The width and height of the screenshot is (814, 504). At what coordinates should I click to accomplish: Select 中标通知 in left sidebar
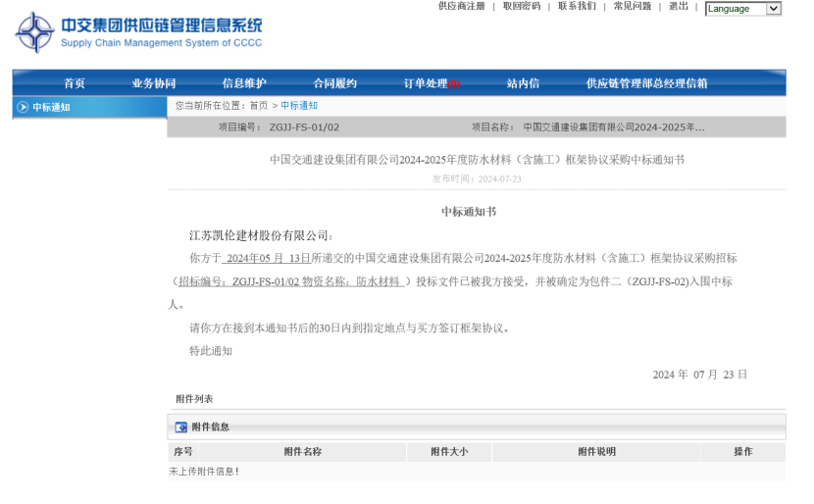[90, 108]
